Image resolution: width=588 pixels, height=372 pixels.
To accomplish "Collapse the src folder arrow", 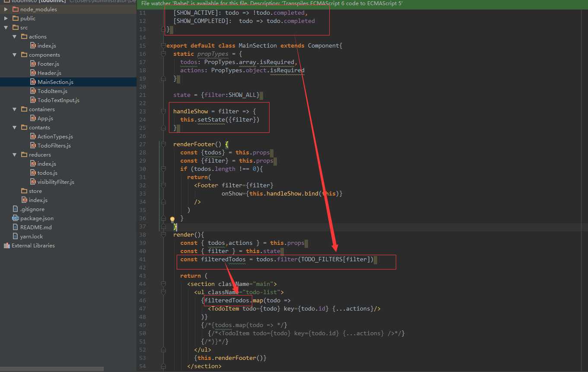I will tap(6, 27).
